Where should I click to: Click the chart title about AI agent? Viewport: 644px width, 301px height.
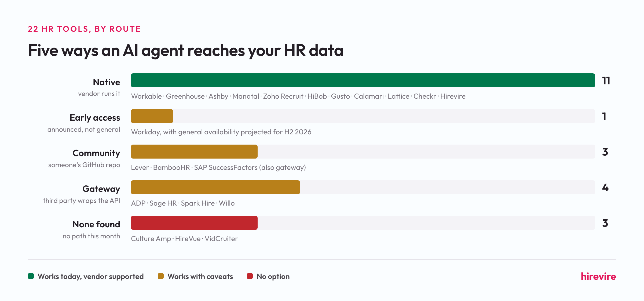tap(186, 51)
